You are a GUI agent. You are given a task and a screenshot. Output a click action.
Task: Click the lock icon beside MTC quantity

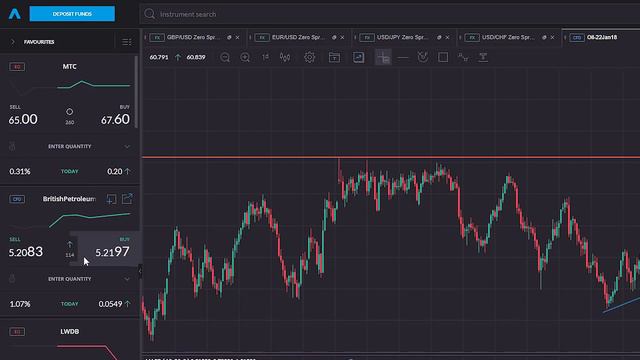pyautogui.click(x=12, y=146)
